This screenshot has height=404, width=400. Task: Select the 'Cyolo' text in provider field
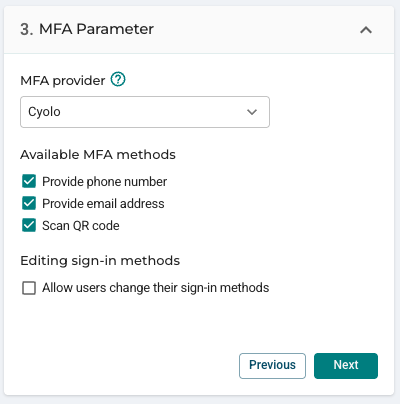point(44,112)
